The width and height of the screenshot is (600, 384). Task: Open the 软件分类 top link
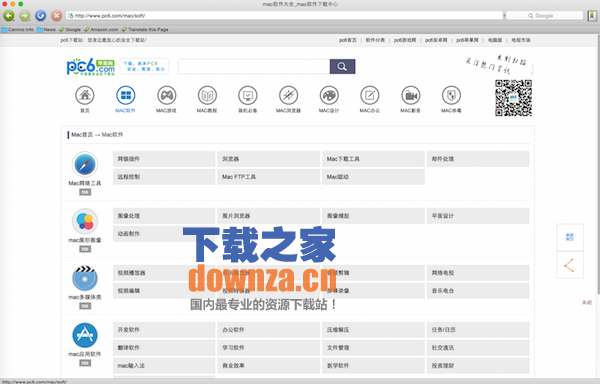(x=375, y=40)
